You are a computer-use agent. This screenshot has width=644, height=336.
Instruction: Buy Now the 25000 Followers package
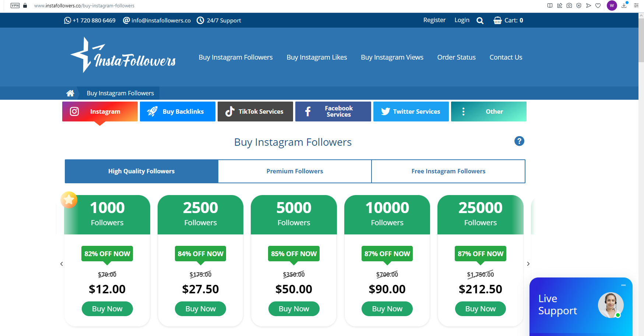481,309
